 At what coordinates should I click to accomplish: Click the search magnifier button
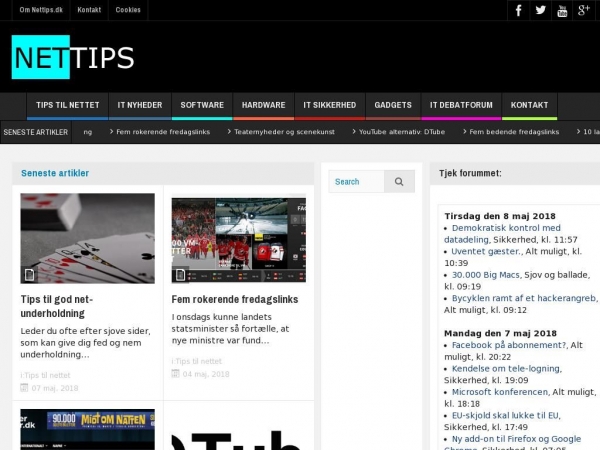[399, 181]
